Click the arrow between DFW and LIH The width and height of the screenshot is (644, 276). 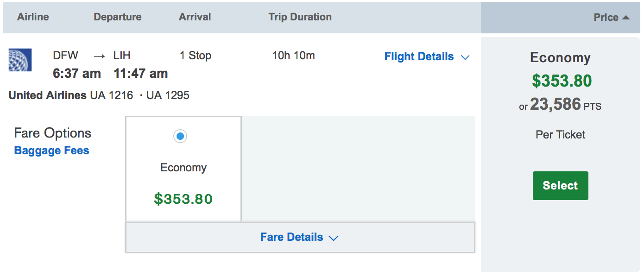pyautogui.click(x=99, y=56)
